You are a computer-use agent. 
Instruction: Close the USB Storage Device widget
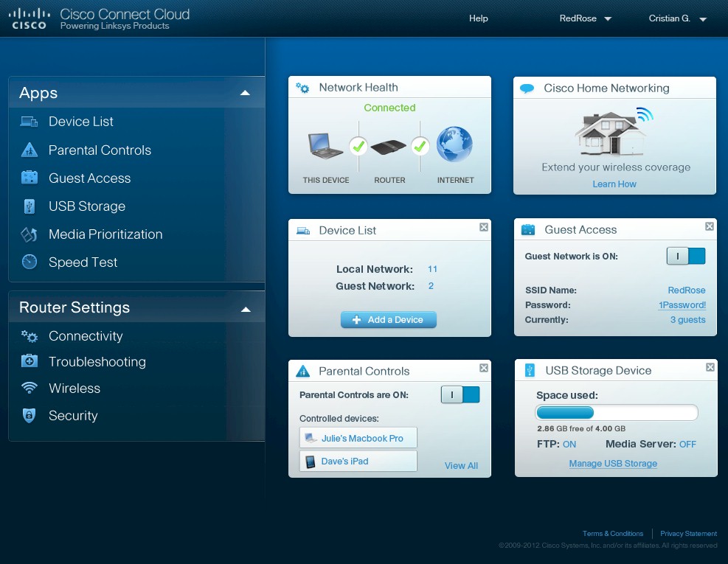click(710, 367)
